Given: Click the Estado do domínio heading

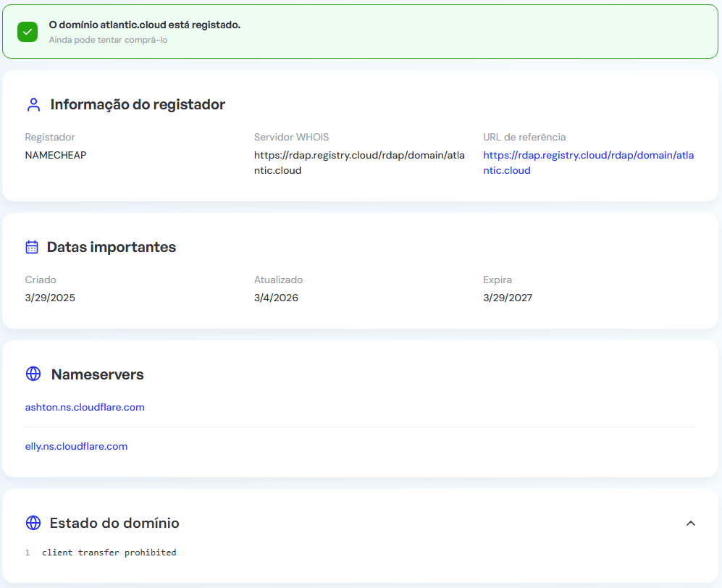Looking at the screenshot, I should (x=114, y=523).
